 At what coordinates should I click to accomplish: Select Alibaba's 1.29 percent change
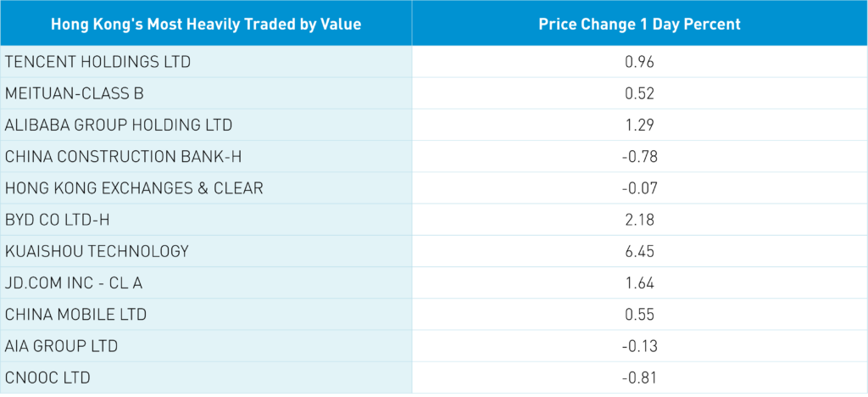(x=639, y=125)
